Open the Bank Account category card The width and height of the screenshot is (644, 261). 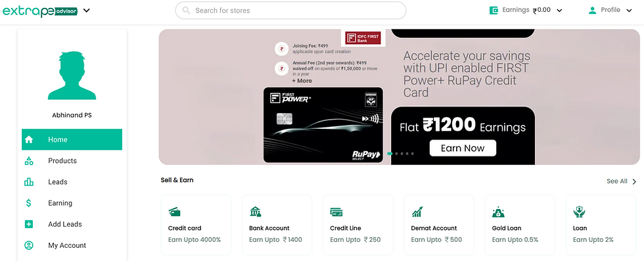277,225
